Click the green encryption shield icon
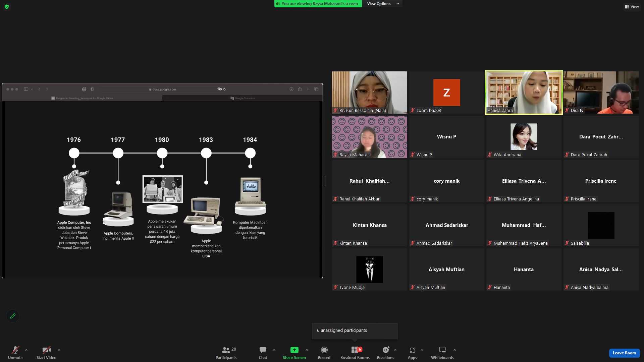This screenshot has width=644, height=362. point(7,7)
